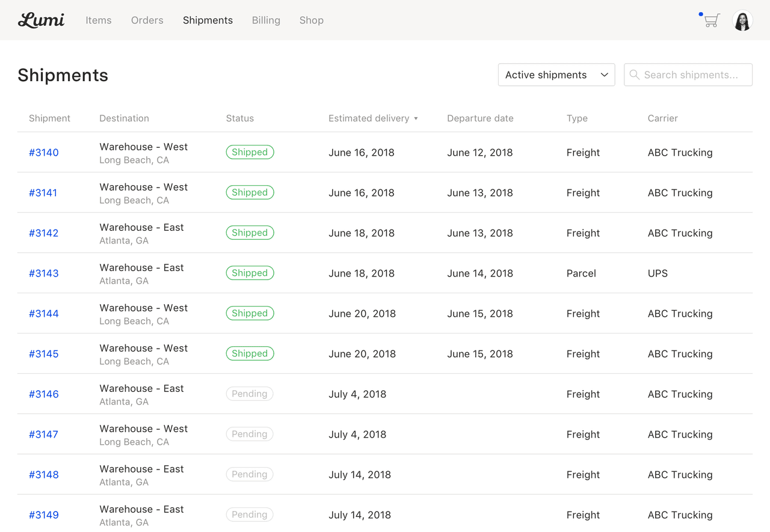Screen dimensions: 770x532
Task: Click the Estimated delivery sort arrow
Action: pyautogui.click(x=416, y=118)
